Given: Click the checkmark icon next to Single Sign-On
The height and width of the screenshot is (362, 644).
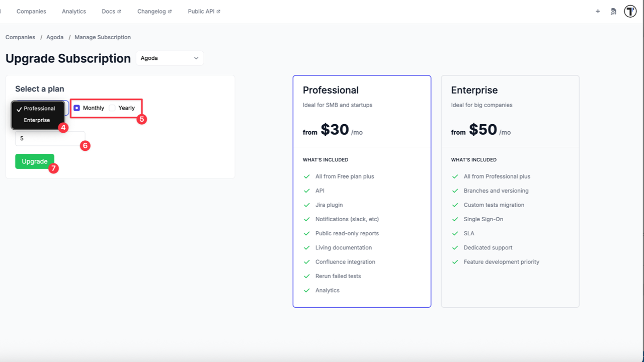Looking at the screenshot, I should pos(455,219).
